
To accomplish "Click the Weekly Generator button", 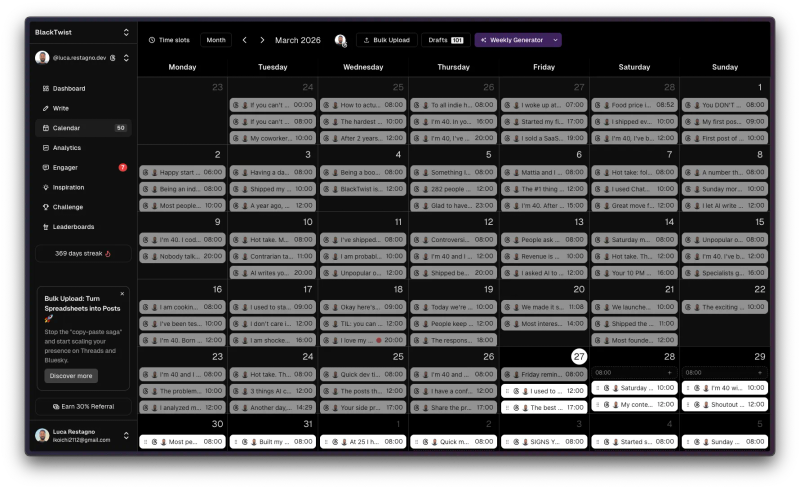I will click(512, 40).
